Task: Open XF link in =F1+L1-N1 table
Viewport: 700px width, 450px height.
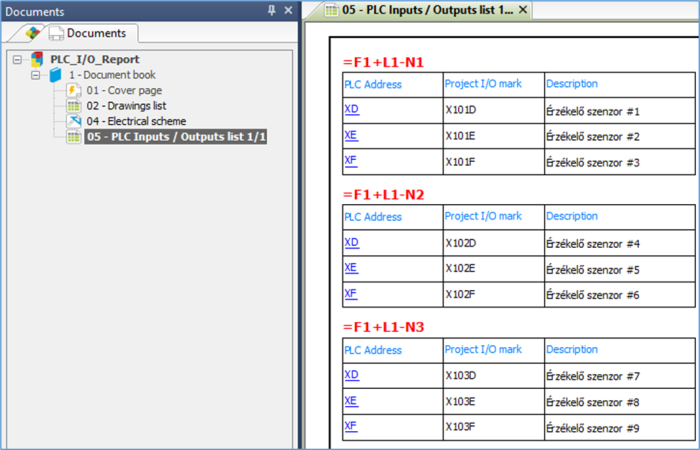Action: [x=350, y=161]
